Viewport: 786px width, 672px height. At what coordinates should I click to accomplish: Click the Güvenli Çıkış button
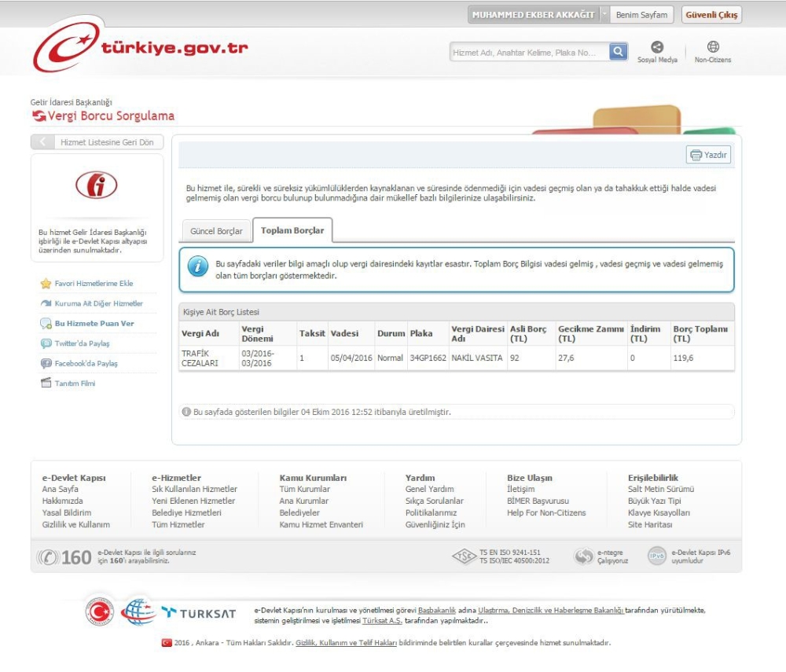click(711, 15)
